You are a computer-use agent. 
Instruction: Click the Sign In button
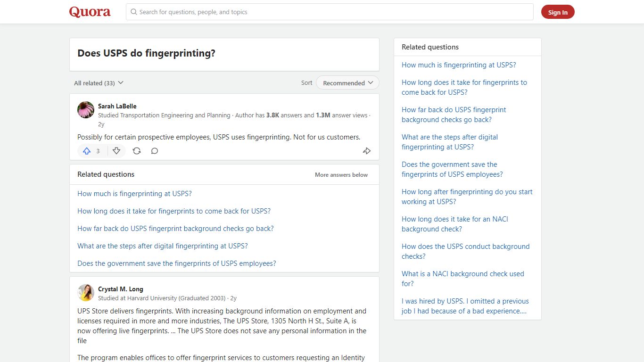click(558, 12)
